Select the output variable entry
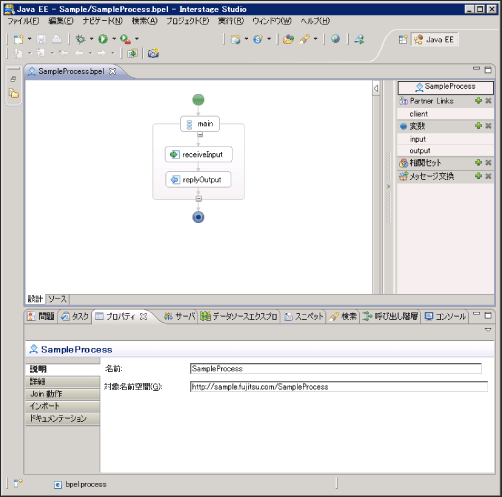 coord(446,151)
